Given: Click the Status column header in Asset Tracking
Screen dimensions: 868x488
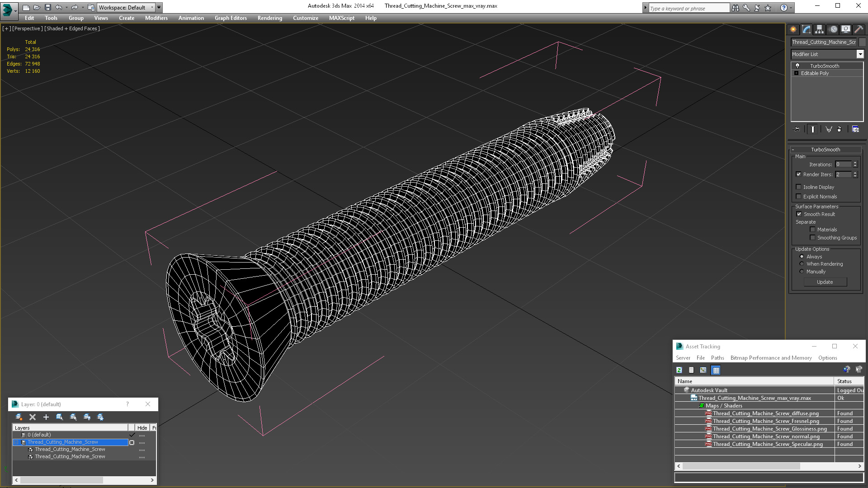Looking at the screenshot, I should coord(844,381).
